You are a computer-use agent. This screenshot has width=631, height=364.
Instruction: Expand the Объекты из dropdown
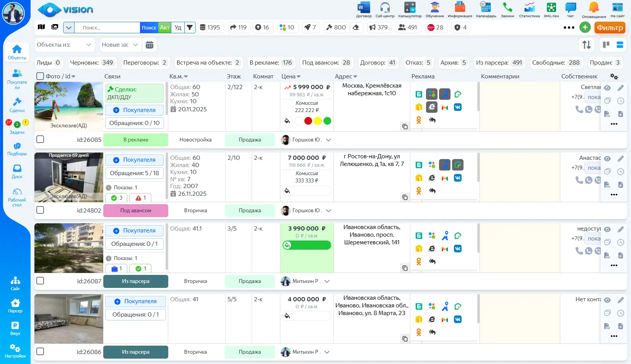pyautogui.click(x=64, y=45)
